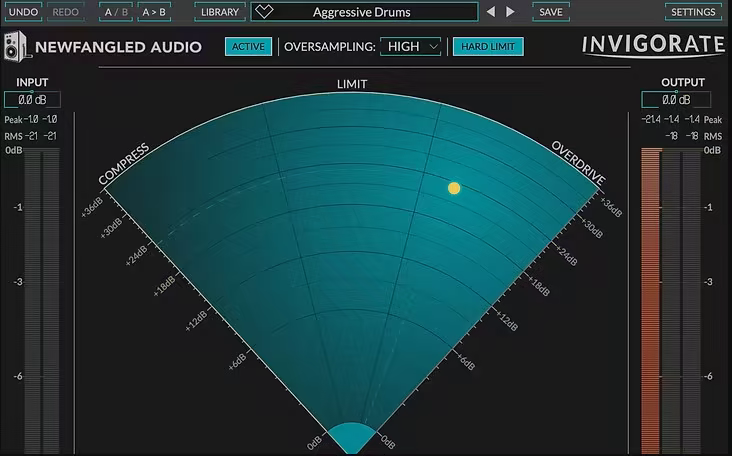Click the COMPRESS label
The image size is (732, 456).
[124, 163]
